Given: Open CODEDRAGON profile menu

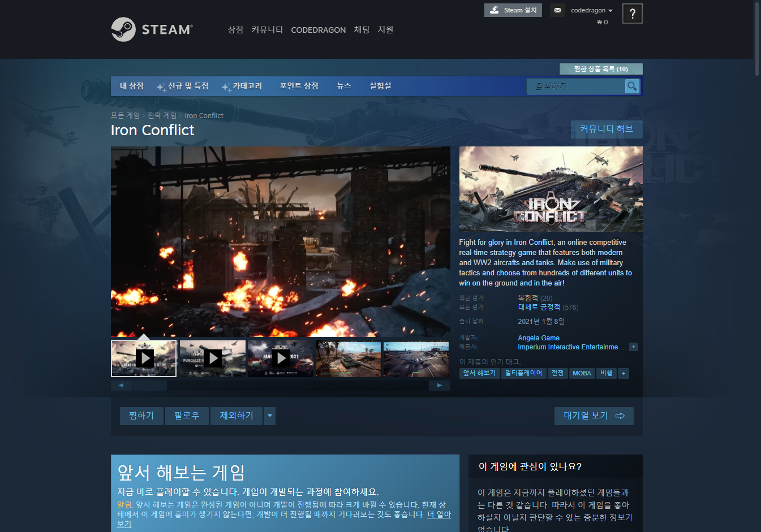Looking at the screenshot, I should pos(319,30).
